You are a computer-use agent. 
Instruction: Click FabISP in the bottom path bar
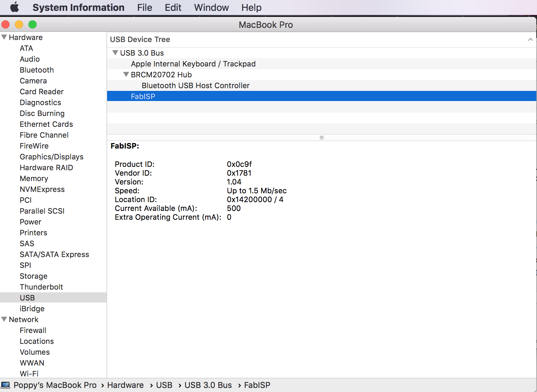[257, 385]
